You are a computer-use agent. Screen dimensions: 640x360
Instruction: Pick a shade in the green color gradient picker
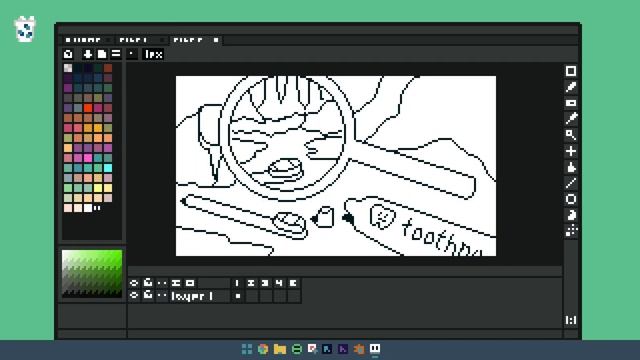click(92, 273)
